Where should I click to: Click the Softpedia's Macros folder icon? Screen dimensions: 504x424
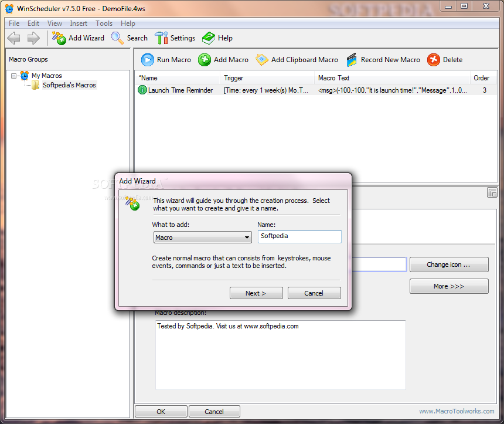(x=36, y=85)
